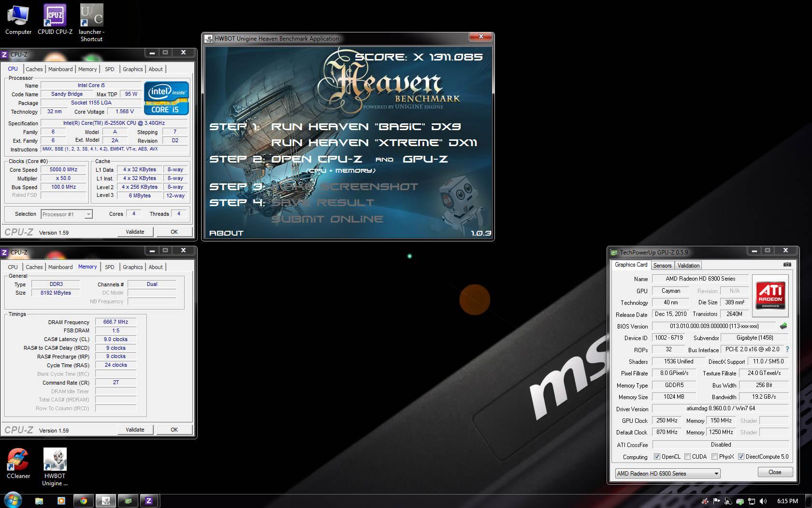This screenshot has width=812, height=508.
Task: Open Windows Explorer from the taskbar
Action: [39, 501]
